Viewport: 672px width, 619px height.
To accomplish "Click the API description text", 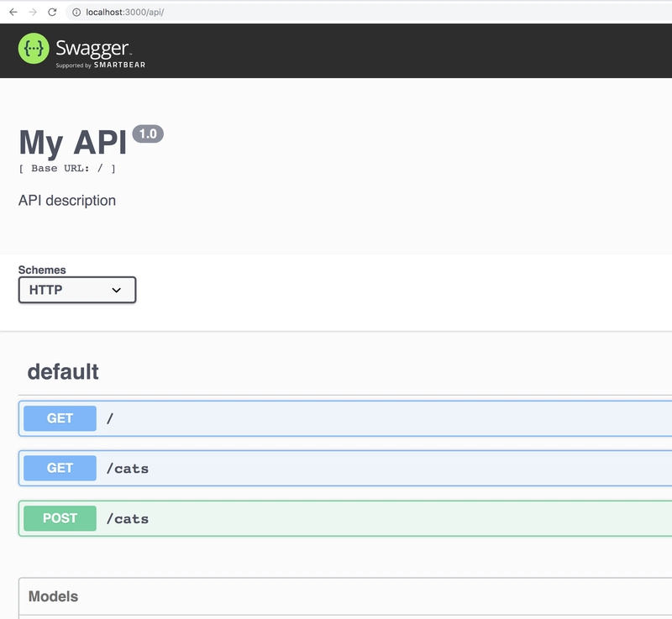I will (67, 201).
